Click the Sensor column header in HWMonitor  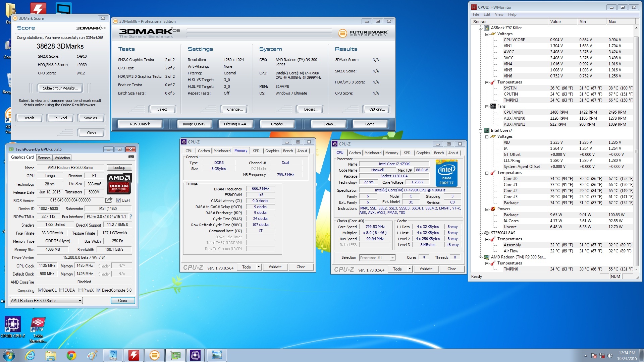509,21
